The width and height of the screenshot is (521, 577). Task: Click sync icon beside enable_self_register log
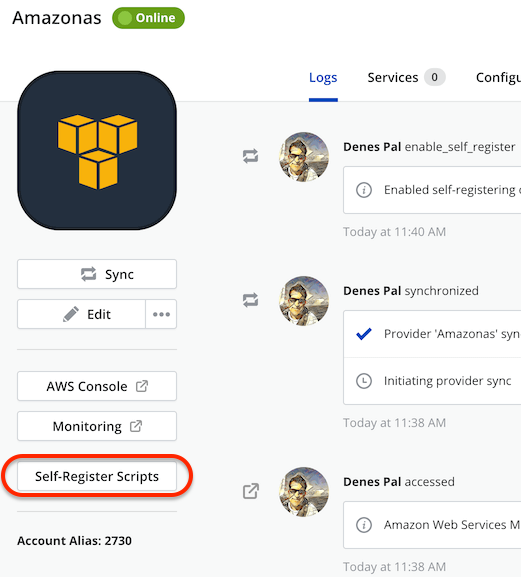(251, 156)
